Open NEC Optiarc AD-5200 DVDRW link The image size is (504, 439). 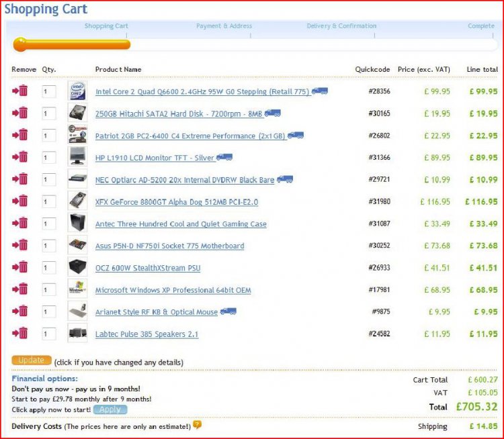185,180
